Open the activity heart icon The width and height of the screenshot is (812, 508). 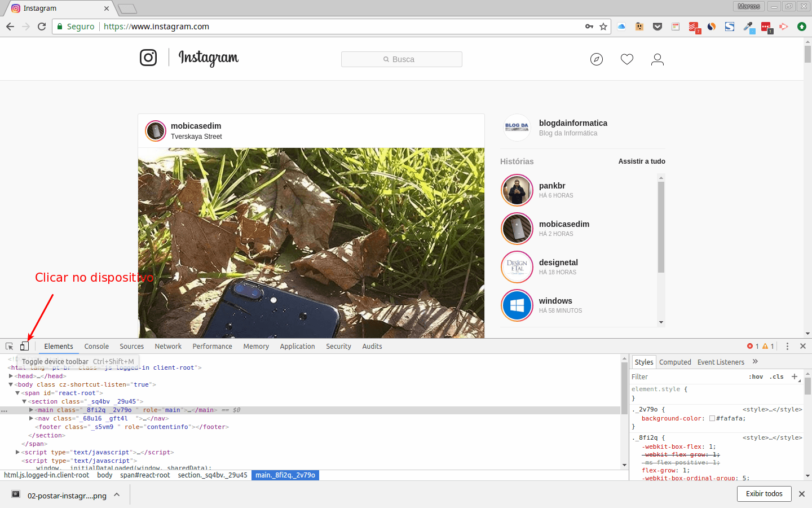[x=627, y=59]
